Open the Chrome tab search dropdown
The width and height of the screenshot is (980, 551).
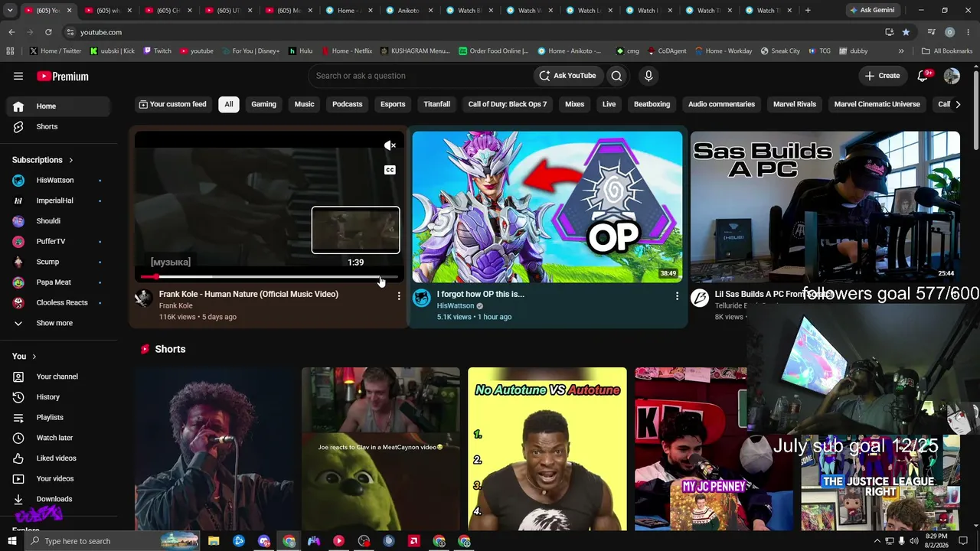(10, 11)
